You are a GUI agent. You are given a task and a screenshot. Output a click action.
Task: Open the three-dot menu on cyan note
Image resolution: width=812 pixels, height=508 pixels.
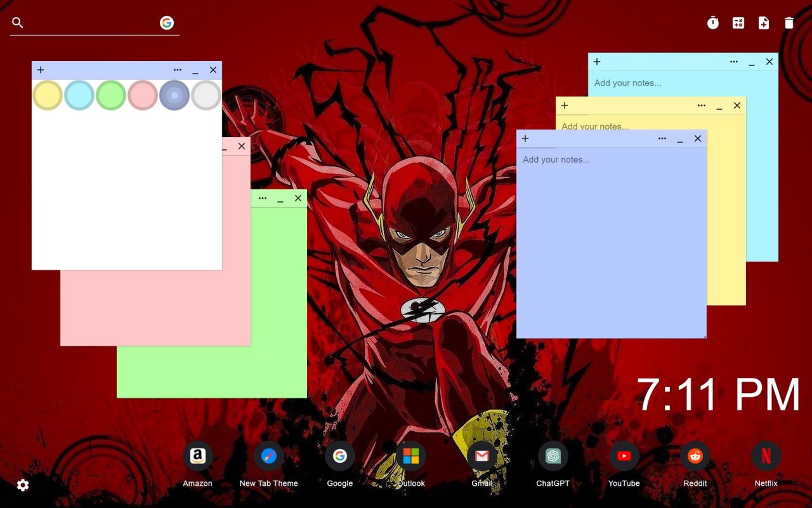[734, 62]
